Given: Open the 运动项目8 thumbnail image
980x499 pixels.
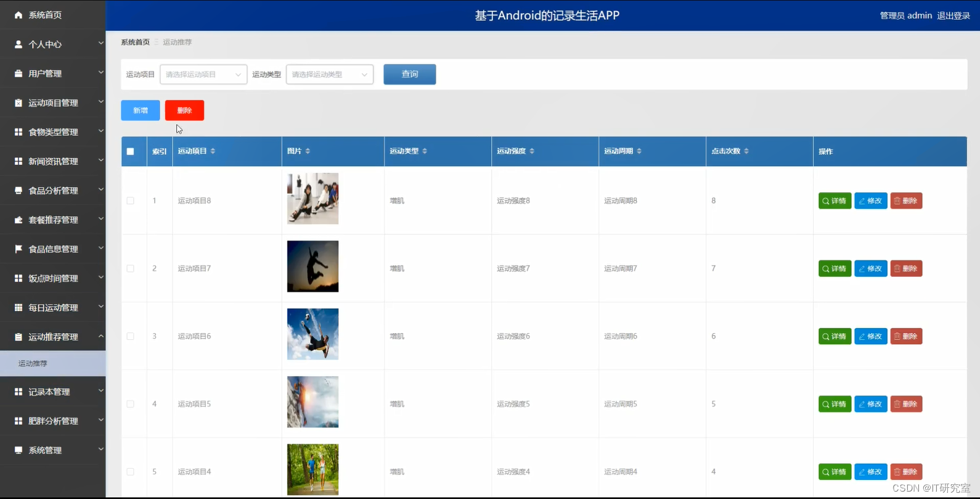Looking at the screenshot, I should [312, 199].
